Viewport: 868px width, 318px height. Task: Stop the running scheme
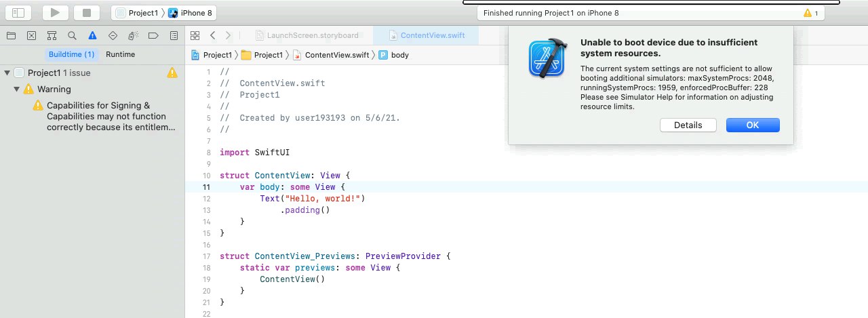click(86, 13)
